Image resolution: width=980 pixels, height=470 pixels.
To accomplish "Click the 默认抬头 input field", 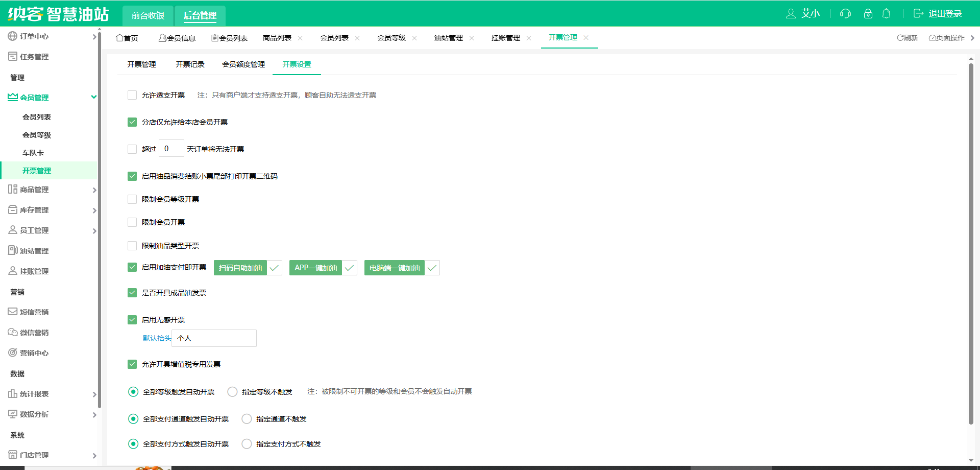I will coord(214,338).
